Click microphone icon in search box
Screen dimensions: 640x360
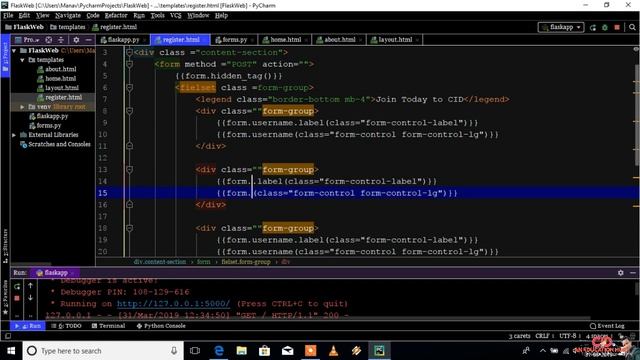(x=174, y=351)
